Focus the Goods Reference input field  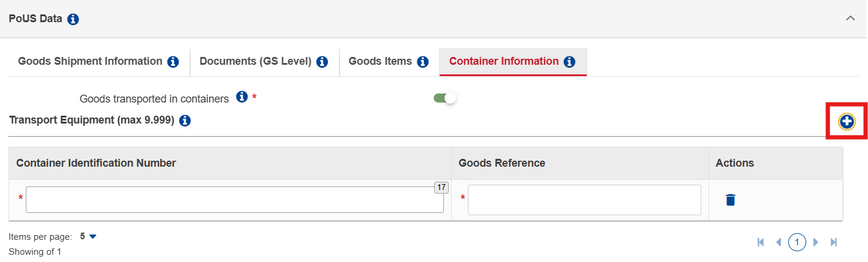584,200
